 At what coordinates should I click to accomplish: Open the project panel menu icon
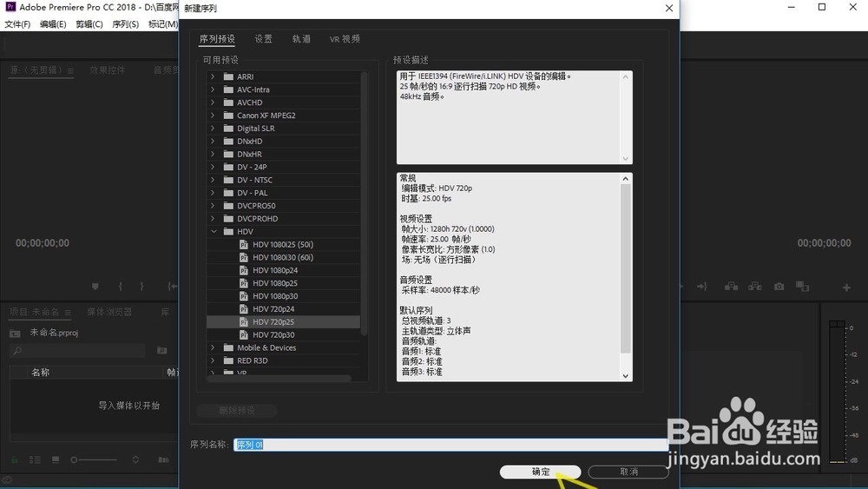[x=68, y=313]
